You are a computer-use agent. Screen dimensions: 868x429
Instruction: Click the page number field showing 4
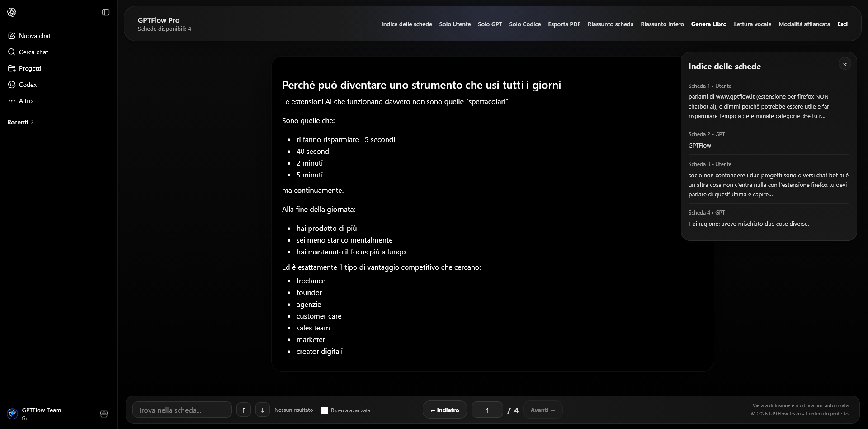(x=487, y=410)
